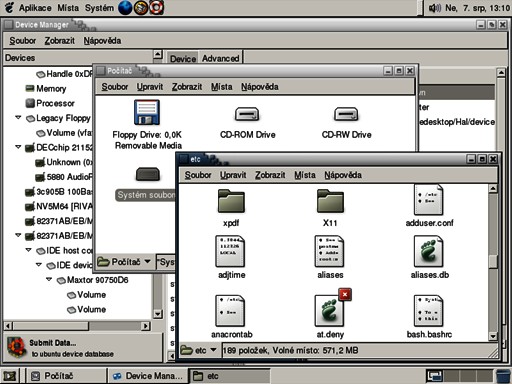
Task: Open the Floppy Drive icon
Action: 147,113
